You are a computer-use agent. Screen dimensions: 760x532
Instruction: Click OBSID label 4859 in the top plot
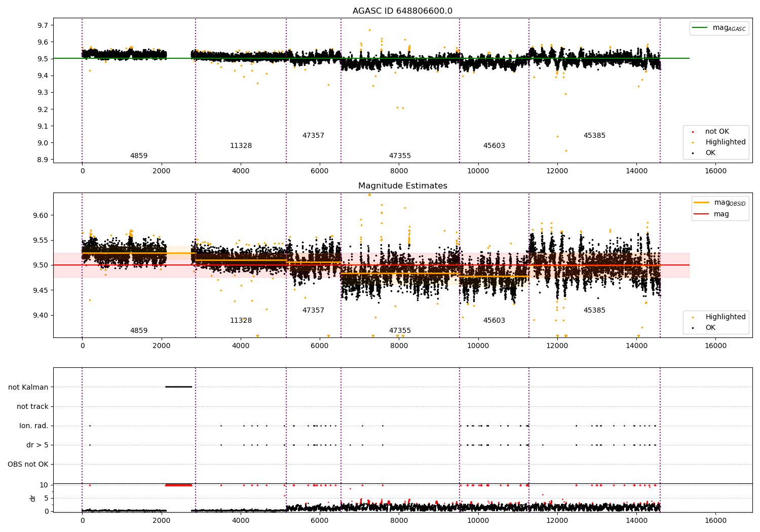[x=139, y=156]
